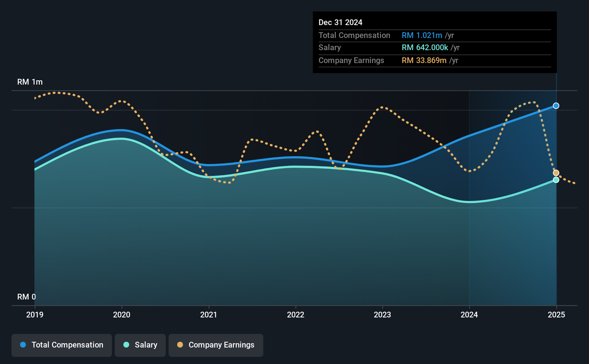Click the blue Total Compensation legend dot
Screen dimensions: 589x364
click(23, 345)
